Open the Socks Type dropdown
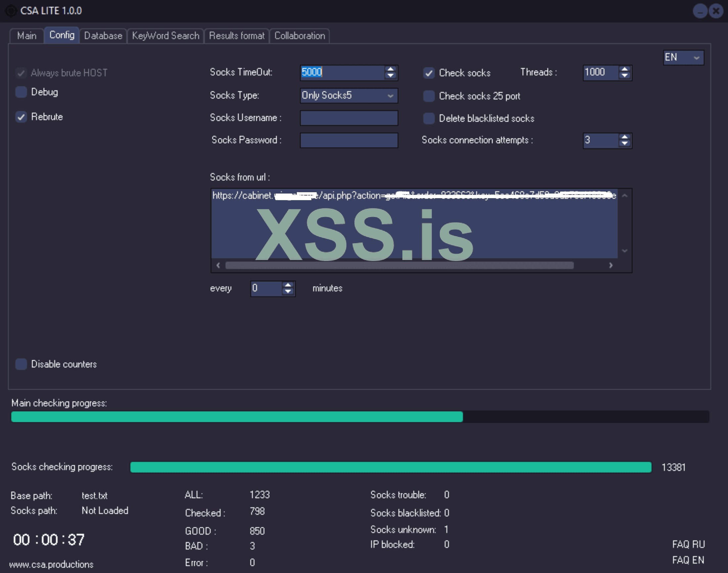 click(349, 96)
